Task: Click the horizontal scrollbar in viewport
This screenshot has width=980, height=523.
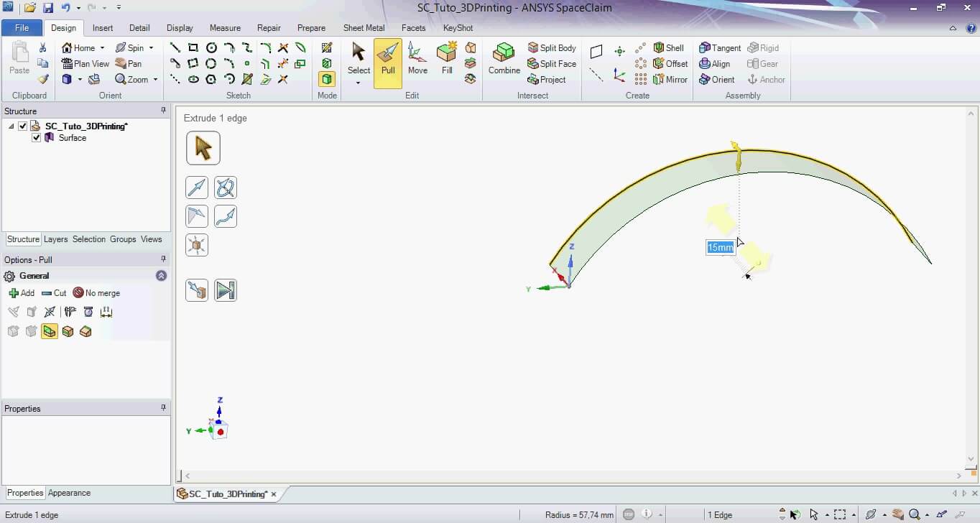Action: (572, 476)
